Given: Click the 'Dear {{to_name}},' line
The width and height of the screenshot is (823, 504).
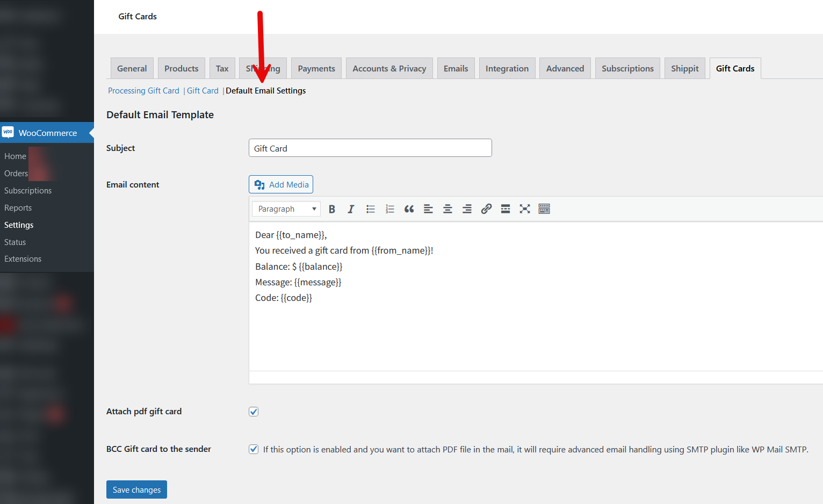Looking at the screenshot, I should (291, 235).
